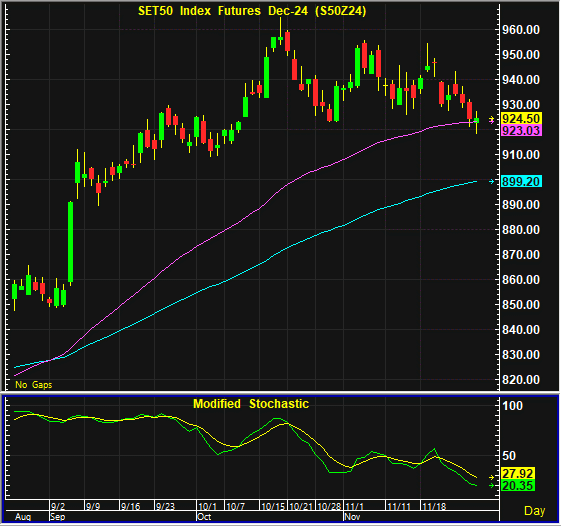Viewport: 561px width, 526px height.
Task: Click the 960.00 price axis level
Action: 521,30
